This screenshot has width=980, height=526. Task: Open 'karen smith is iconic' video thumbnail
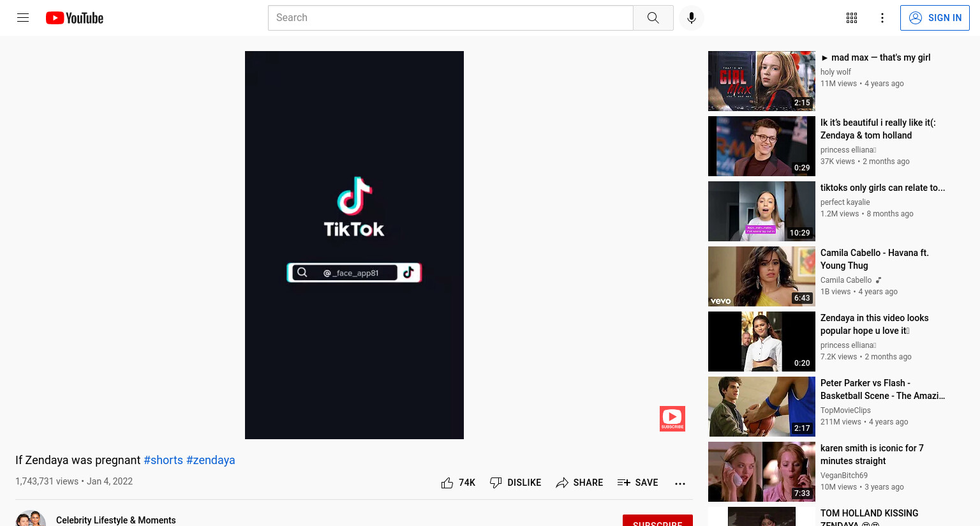pyautogui.click(x=762, y=472)
